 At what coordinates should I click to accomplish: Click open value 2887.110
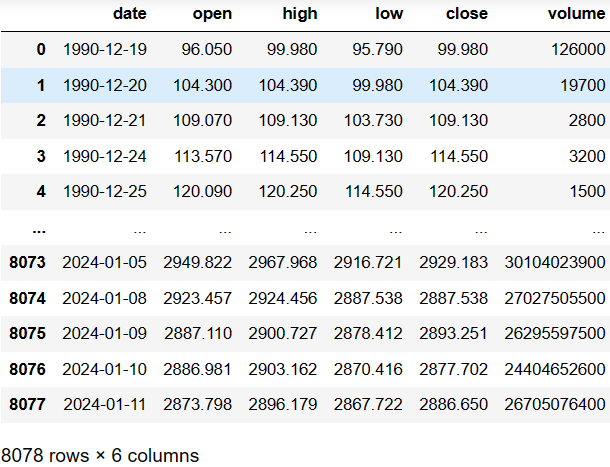pyautogui.click(x=198, y=333)
